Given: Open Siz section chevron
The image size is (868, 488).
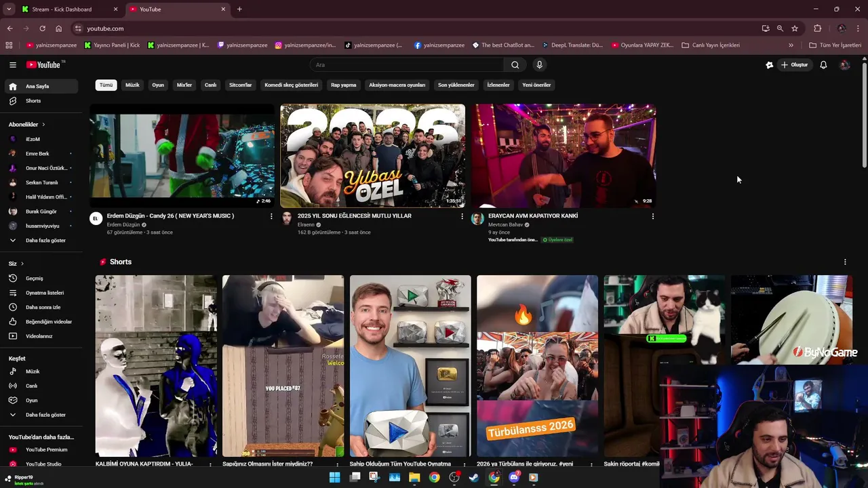Looking at the screenshot, I should click(x=22, y=263).
